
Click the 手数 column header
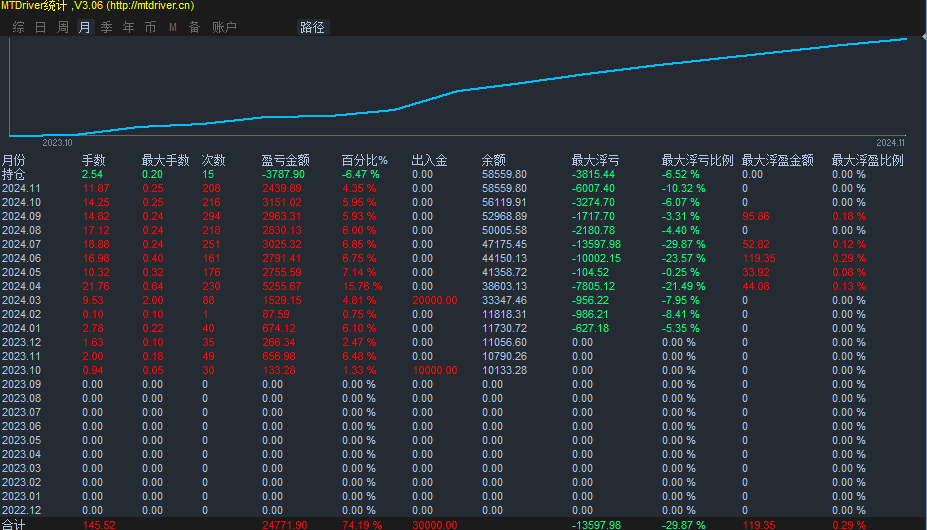tap(93, 160)
